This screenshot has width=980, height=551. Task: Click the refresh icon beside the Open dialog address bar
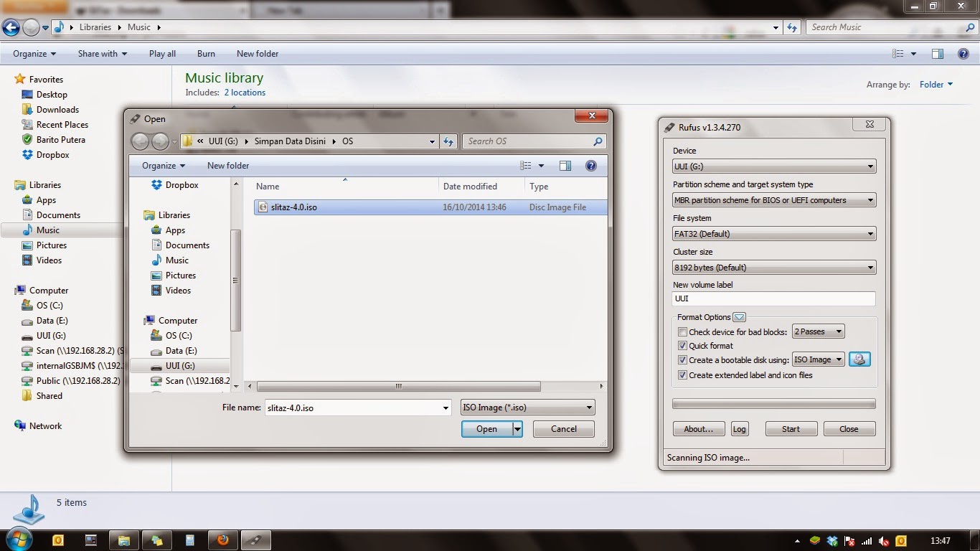449,141
